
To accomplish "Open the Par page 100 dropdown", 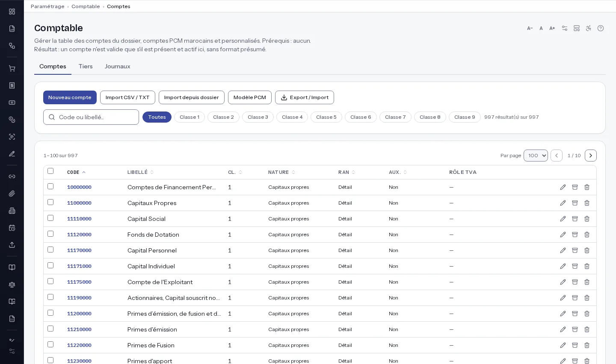I will click(536, 156).
